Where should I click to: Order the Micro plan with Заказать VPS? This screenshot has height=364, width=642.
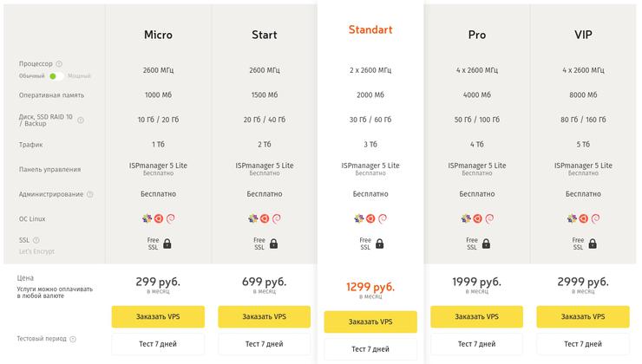coord(158,316)
